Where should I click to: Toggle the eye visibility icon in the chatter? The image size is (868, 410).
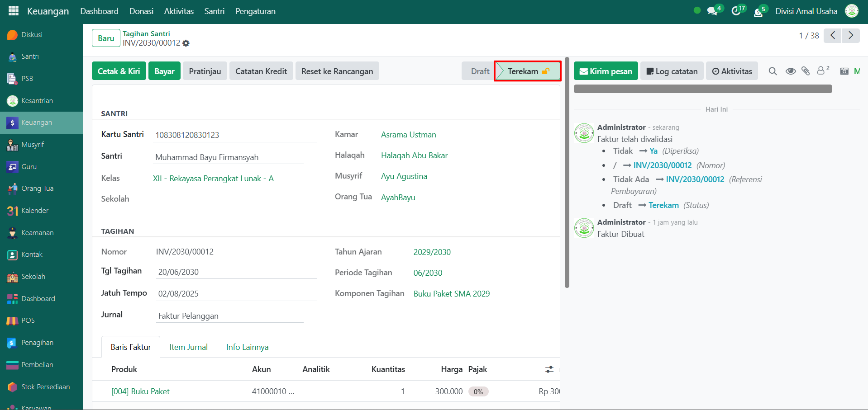coord(790,71)
